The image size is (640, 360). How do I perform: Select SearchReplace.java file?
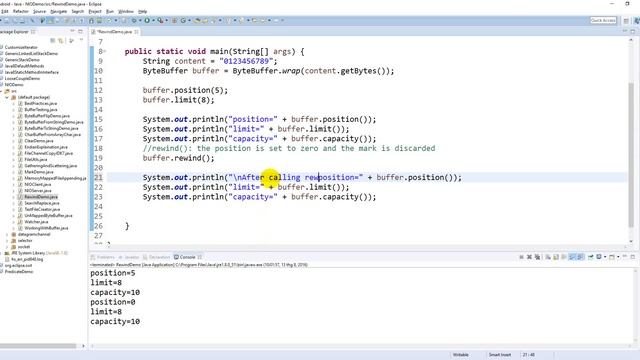41,203
